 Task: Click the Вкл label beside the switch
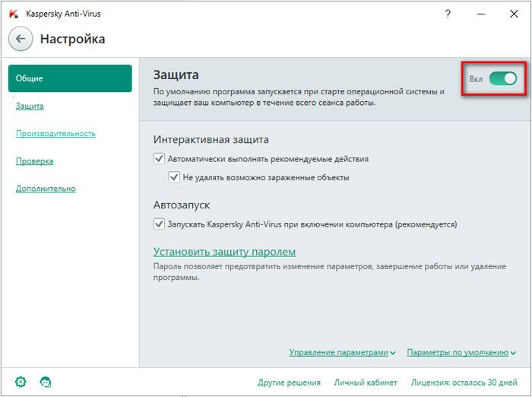476,79
